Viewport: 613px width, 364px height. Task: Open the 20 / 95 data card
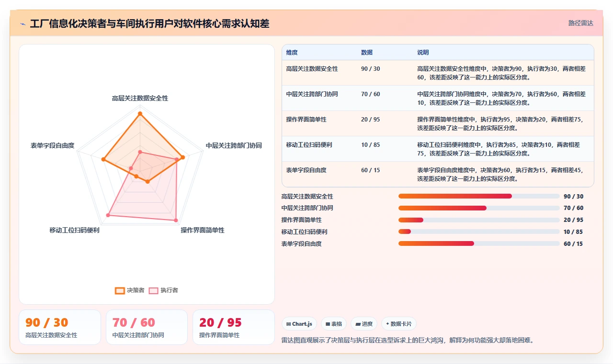234,327
